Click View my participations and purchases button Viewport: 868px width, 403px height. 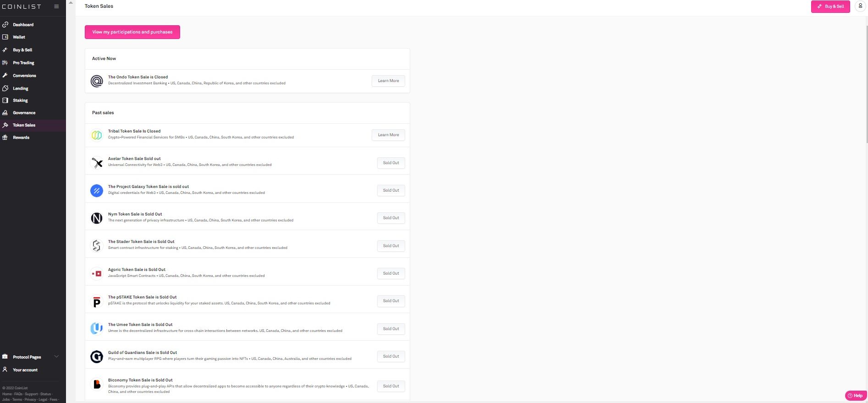click(x=132, y=32)
